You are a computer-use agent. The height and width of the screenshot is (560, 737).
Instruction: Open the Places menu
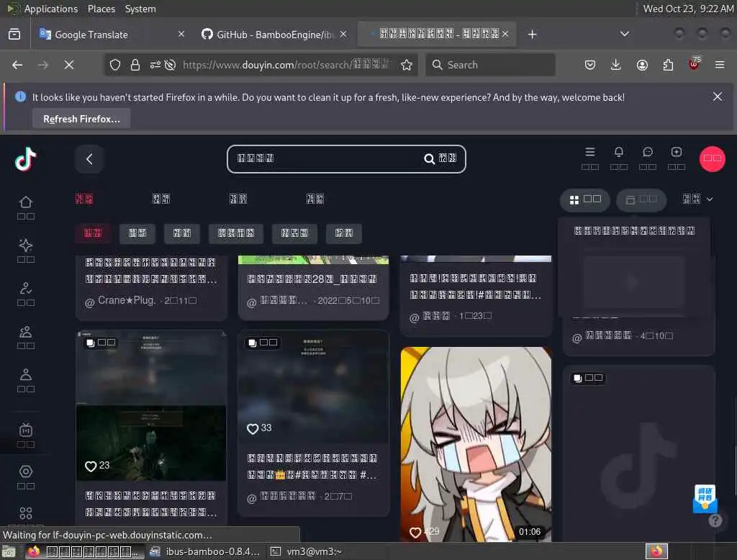click(101, 9)
